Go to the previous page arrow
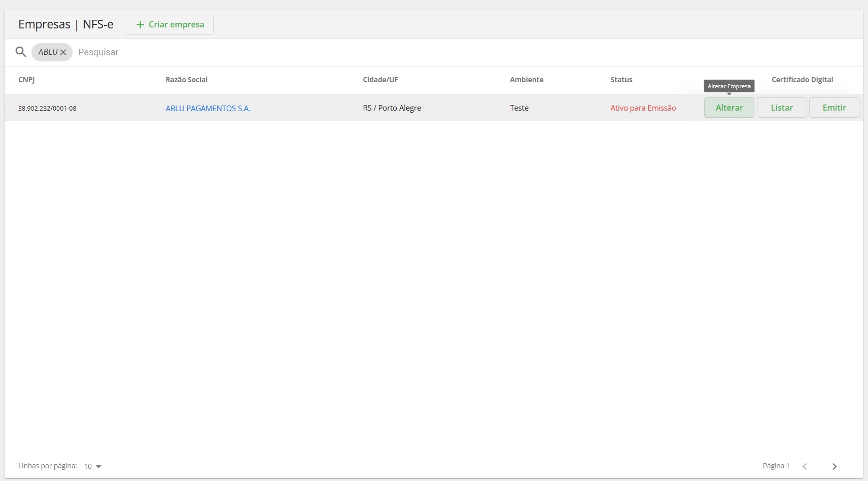This screenshot has height=481, width=868. pyautogui.click(x=805, y=466)
